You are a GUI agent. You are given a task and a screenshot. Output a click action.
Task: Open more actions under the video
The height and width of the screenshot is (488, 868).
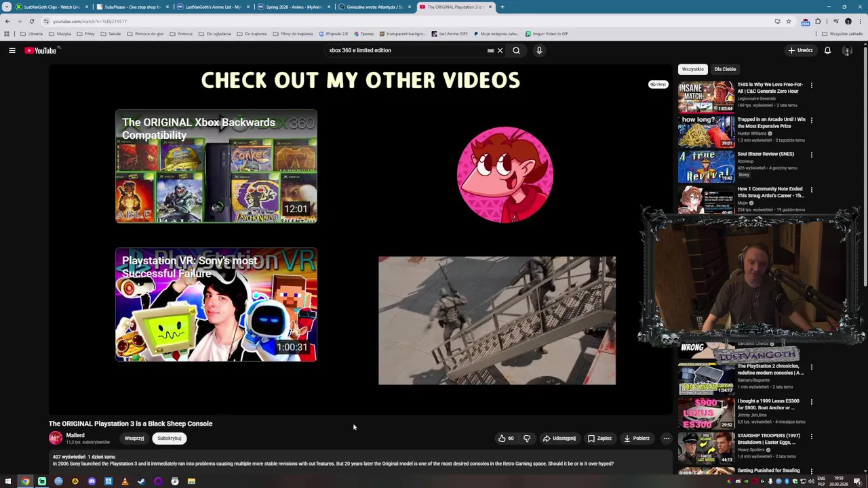pos(666,439)
